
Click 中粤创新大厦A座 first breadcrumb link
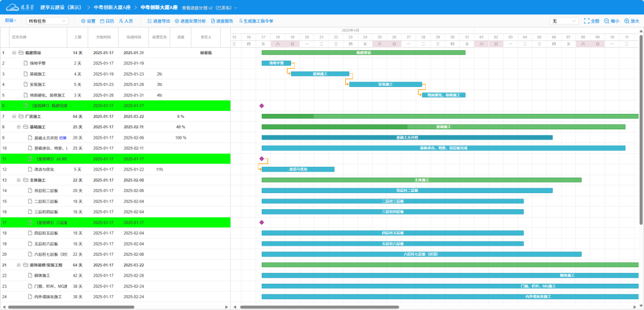[113, 8]
